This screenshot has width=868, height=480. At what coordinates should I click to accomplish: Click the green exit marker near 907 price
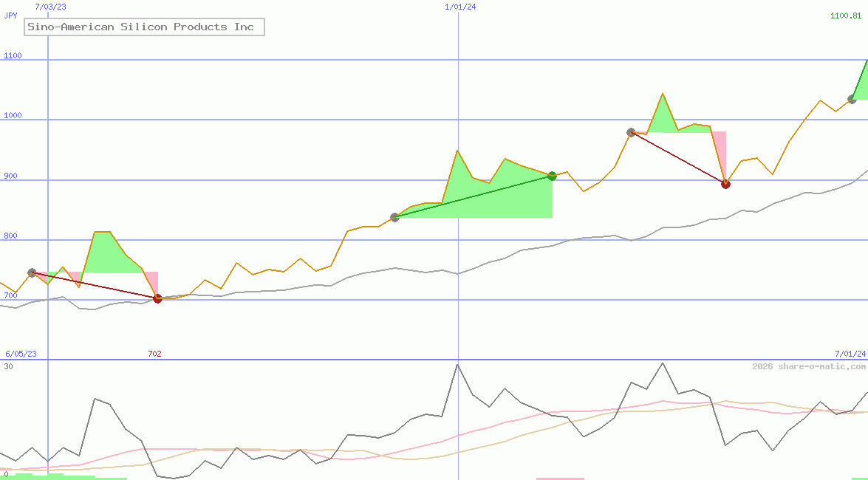tap(552, 176)
